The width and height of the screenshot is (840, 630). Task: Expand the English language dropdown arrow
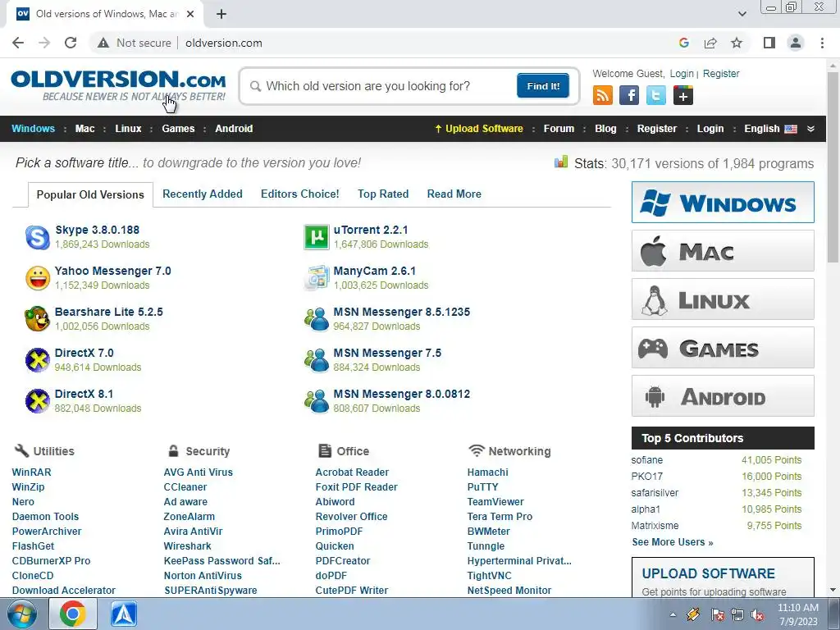tap(810, 129)
